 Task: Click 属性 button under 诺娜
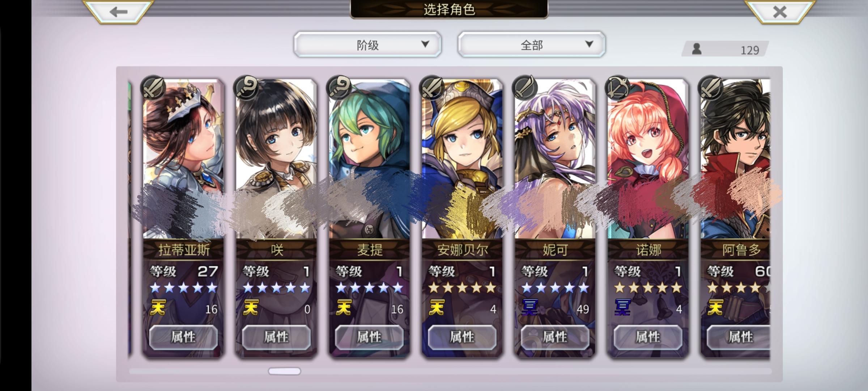pyautogui.click(x=648, y=337)
